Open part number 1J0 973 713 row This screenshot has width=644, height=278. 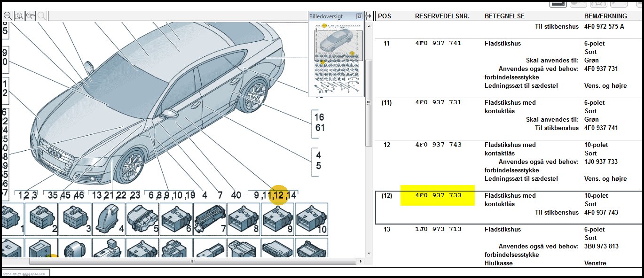pyautogui.click(x=438, y=229)
